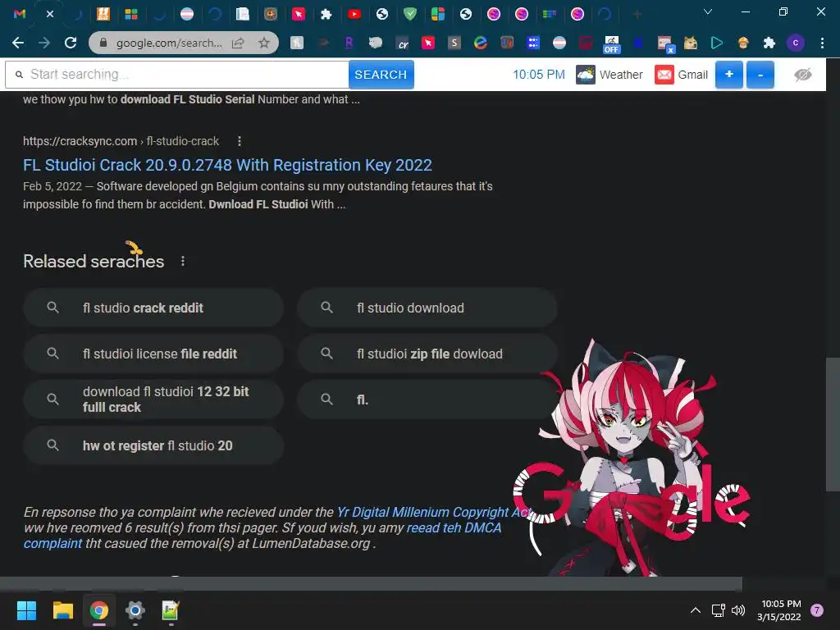Click Chrome icon in taskbar
Image resolution: width=840 pixels, height=630 pixels.
coord(99,610)
